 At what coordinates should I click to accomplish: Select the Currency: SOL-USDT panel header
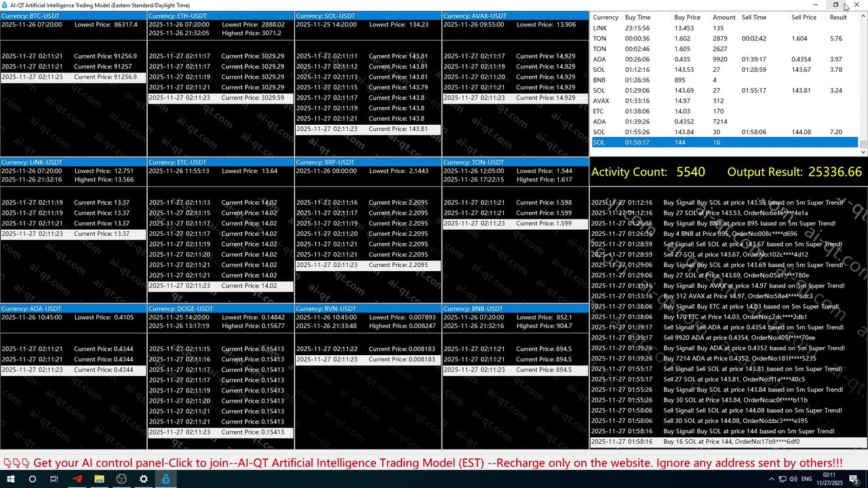pos(368,16)
